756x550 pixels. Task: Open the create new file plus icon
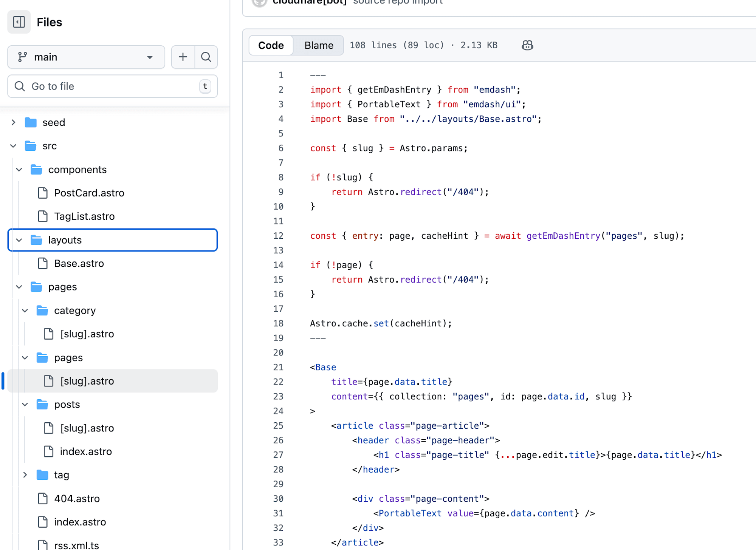[183, 57]
